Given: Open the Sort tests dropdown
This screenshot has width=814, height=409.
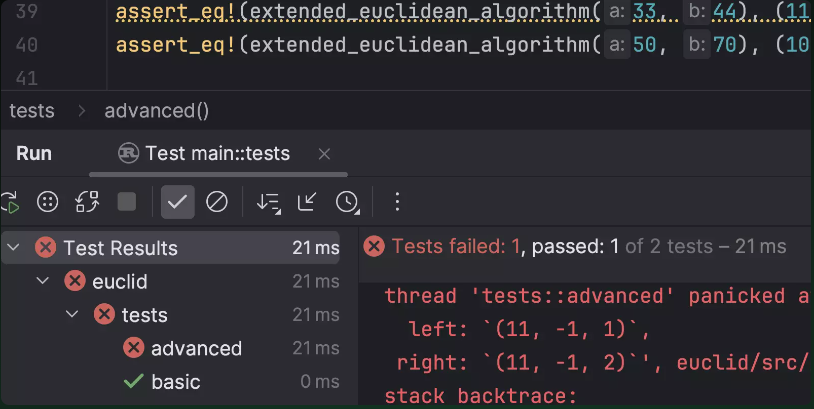Looking at the screenshot, I should tap(268, 202).
